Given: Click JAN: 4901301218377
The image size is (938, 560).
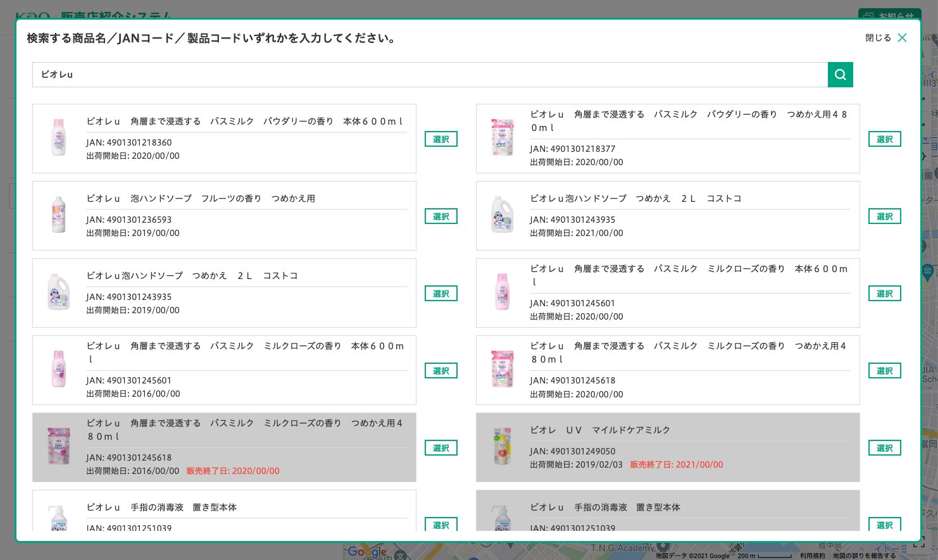Looking at the screenshot, I should [573, 149].
